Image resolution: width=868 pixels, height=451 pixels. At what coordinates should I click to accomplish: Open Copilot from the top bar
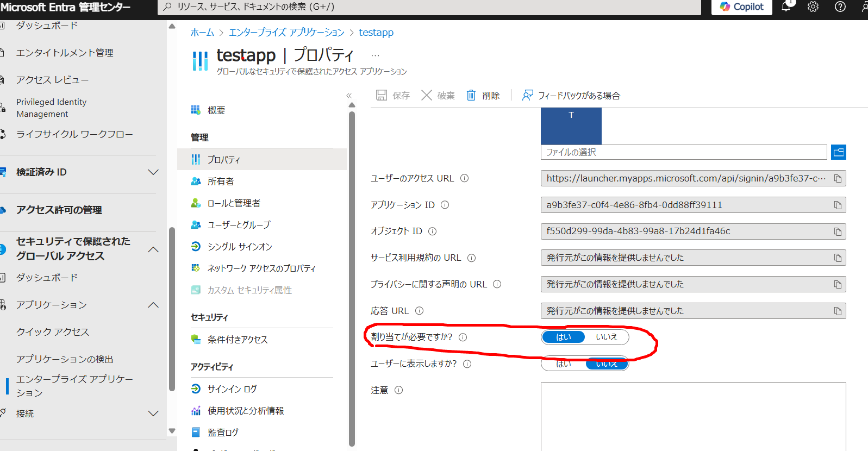[741, 7]
